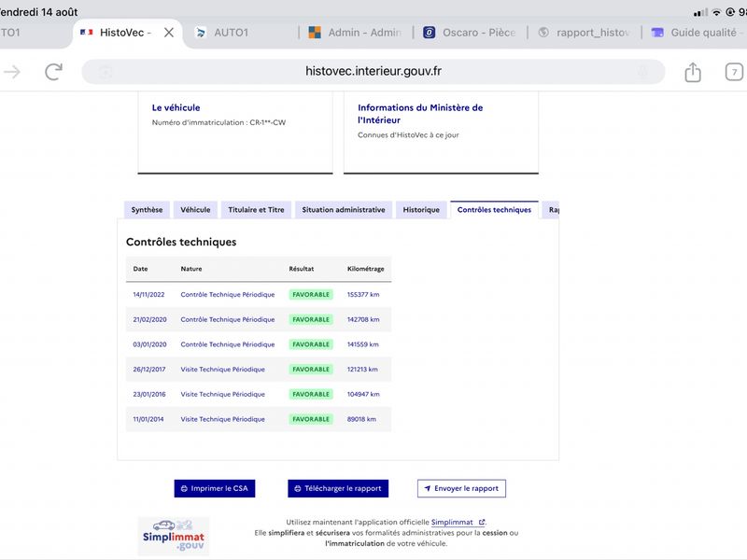Open the Situation administrative tab

tap(344, 209)
